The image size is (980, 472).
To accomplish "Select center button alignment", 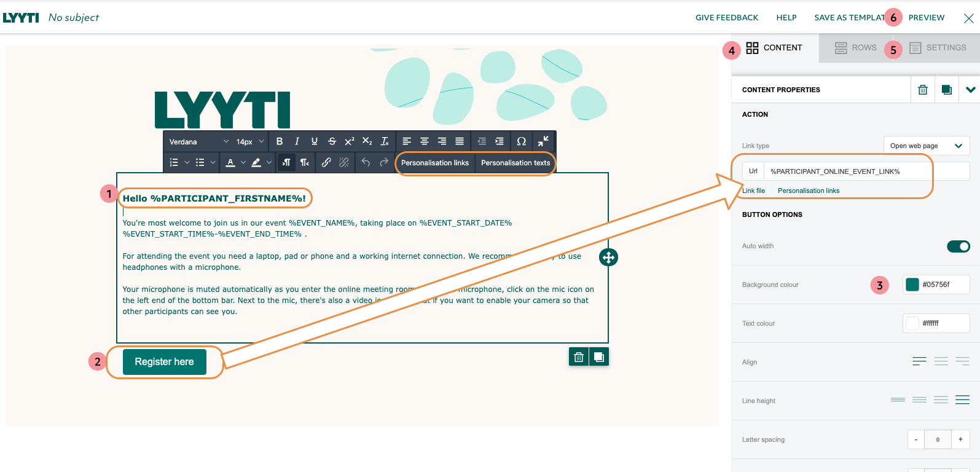I will pos(941,361).
